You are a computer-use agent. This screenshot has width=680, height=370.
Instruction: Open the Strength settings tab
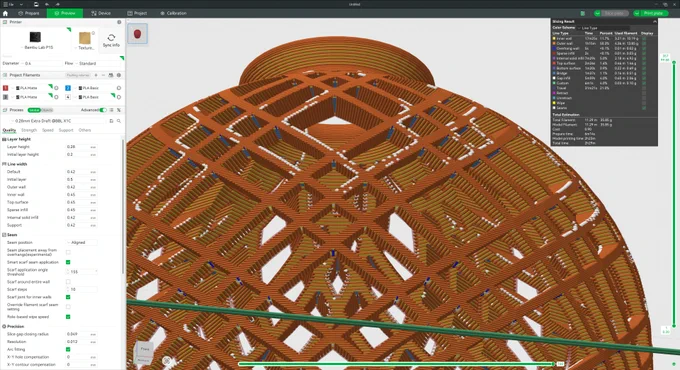point(29,130)
